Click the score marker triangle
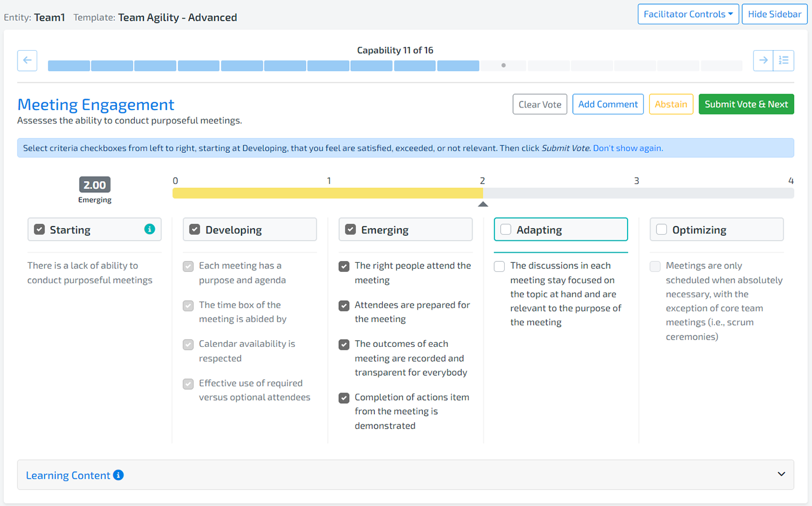 (483, 204)
